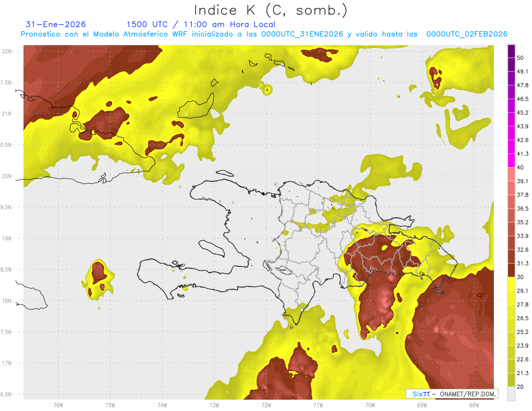Click the 74W longitude axis label

pos(162,405)
